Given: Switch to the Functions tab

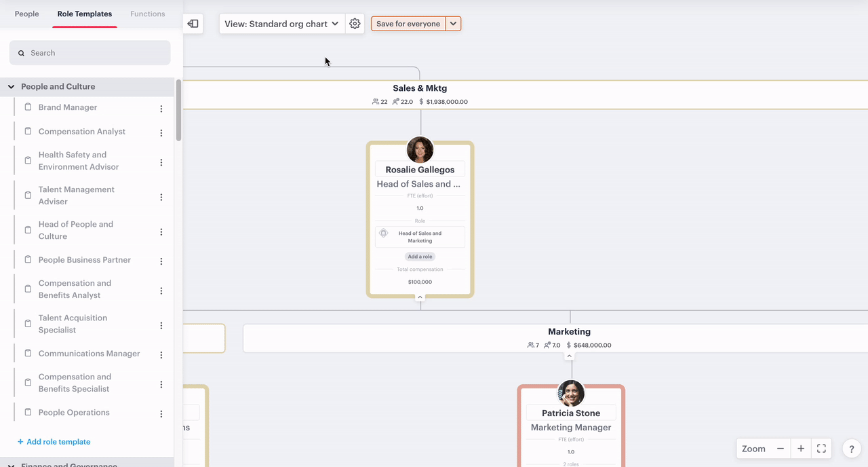Looking at the screenshot, I should click(147, 14).
